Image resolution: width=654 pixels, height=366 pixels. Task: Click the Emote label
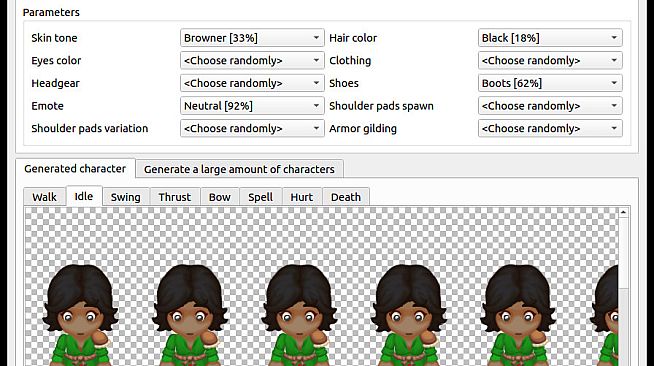coord(48,106)
